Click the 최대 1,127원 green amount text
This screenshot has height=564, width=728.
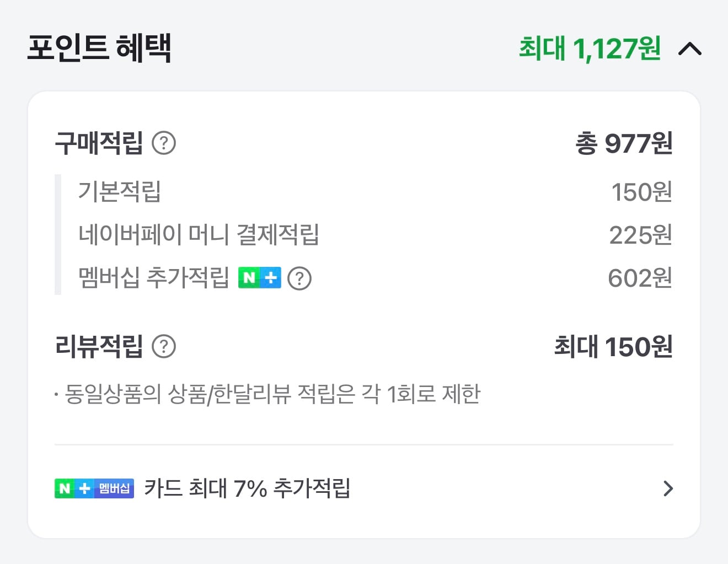[589, 49]
